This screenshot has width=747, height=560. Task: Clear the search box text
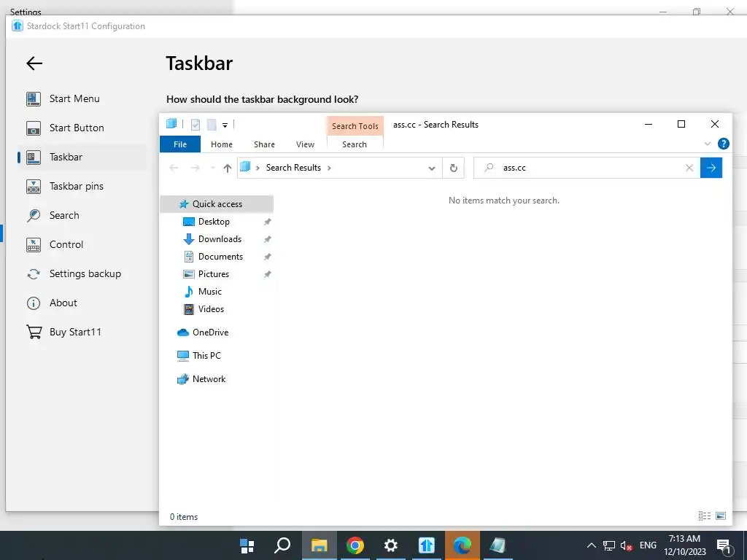[x=689, y=168]
